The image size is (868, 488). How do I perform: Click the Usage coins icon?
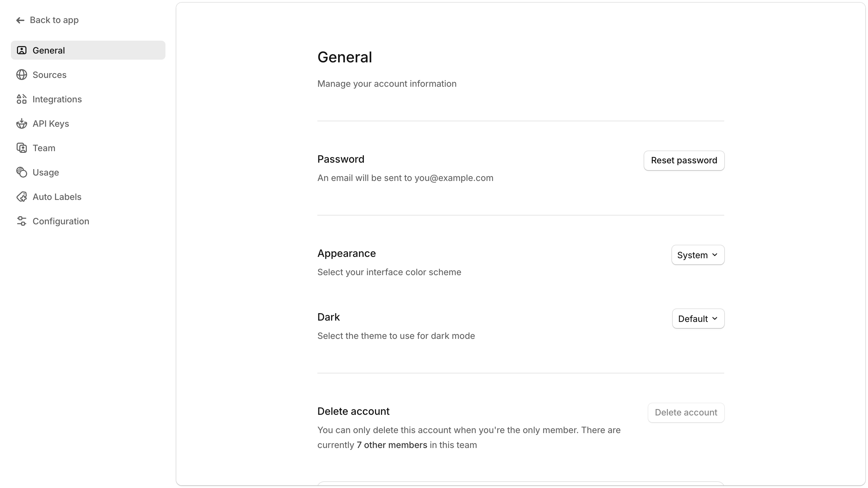[x=22, y=172]
